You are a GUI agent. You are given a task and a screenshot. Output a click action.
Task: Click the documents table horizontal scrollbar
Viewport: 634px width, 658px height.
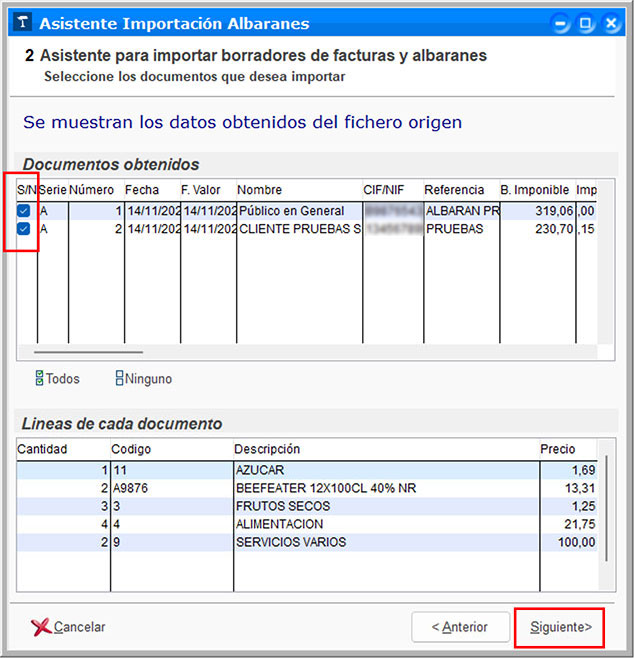89,352
